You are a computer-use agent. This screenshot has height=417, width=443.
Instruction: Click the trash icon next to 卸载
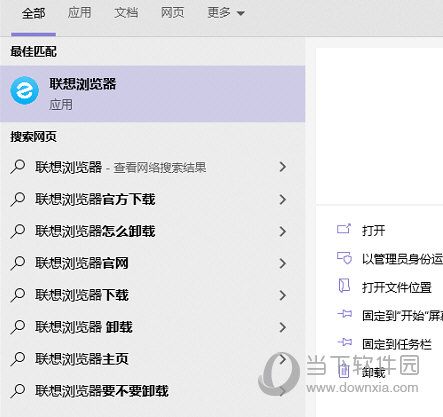point(344,371)
